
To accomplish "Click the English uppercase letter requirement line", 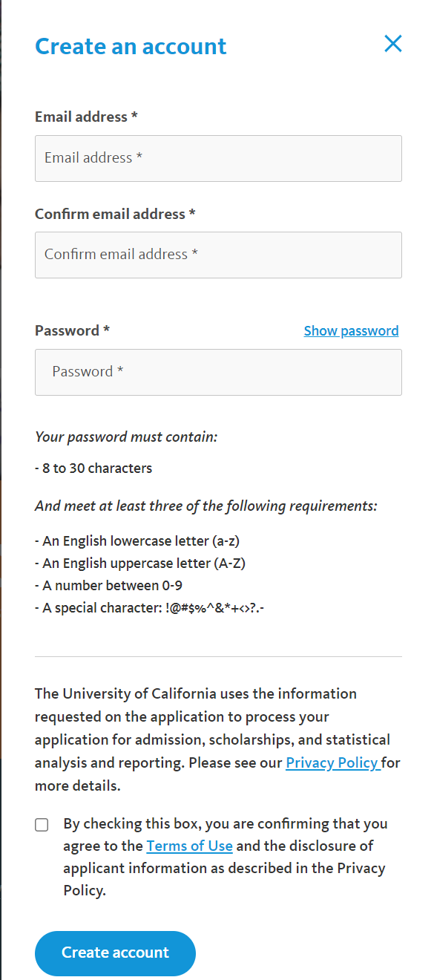I will [x=140, y=563].
